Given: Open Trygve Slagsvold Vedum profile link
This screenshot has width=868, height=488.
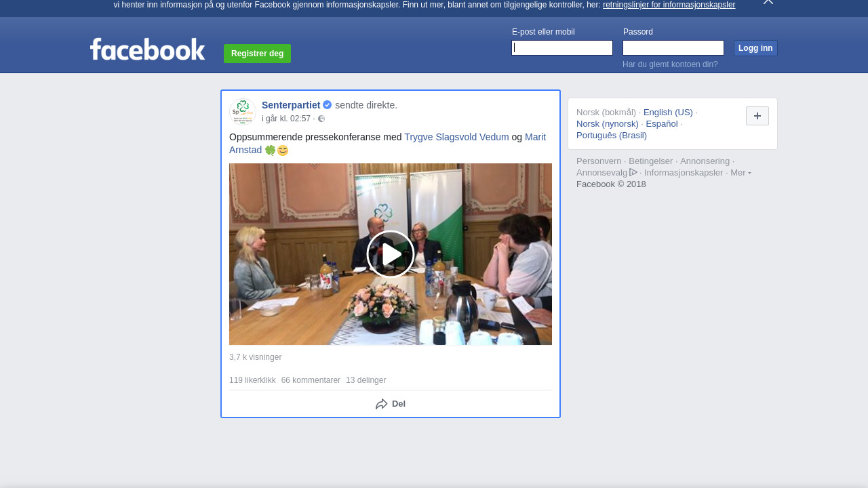Looking at the screenshot, I should pyautogui.click(x=456, y=137).
